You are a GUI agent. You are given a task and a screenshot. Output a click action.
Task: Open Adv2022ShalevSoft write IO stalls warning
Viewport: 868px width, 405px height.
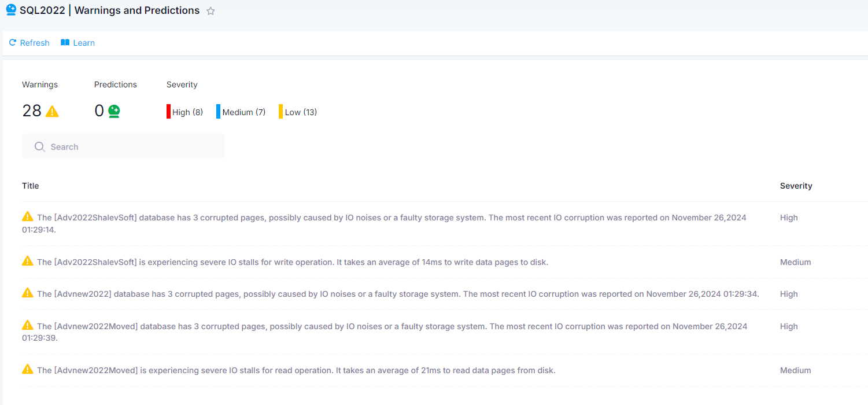coord(292,262)
